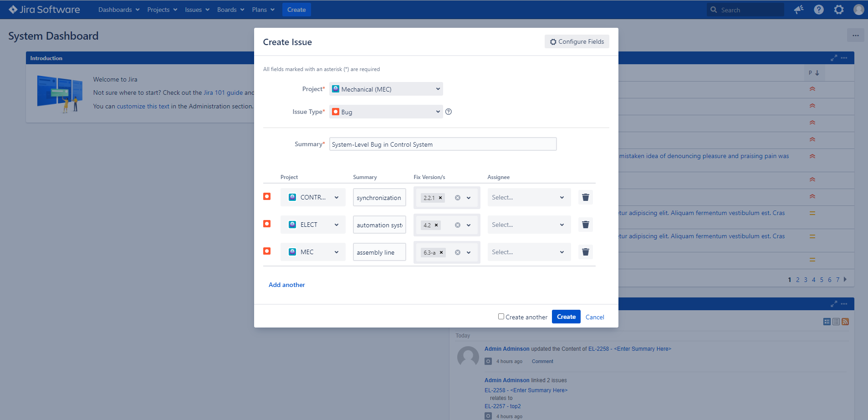Click the Add another link

pyautogui.click(x=287, y=285)
